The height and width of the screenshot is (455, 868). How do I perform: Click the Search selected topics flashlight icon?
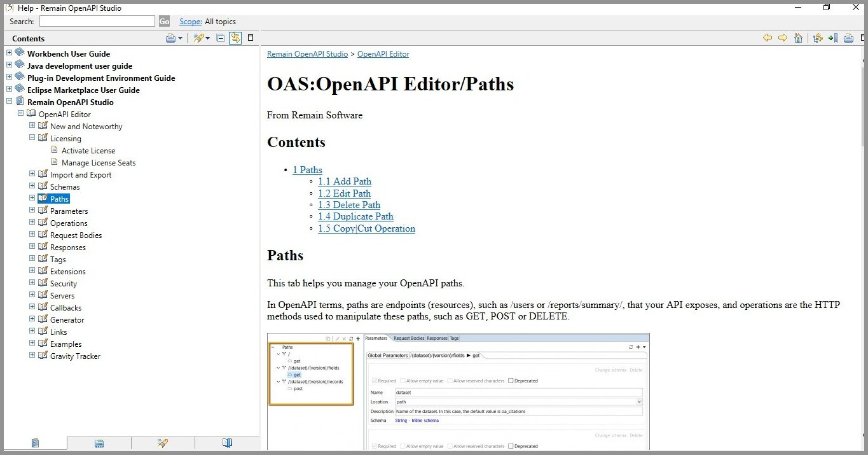[x=199, y=38]
